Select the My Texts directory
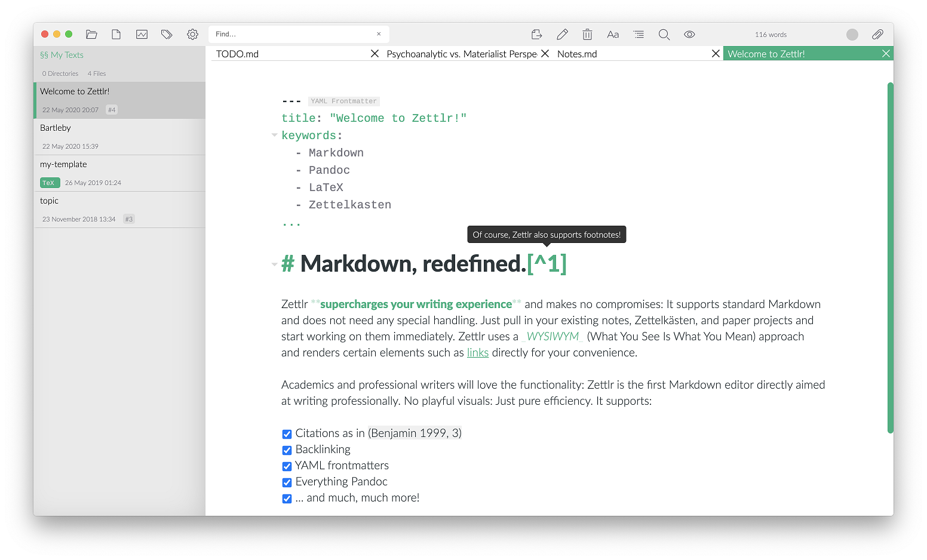 (x=62, y=55)
